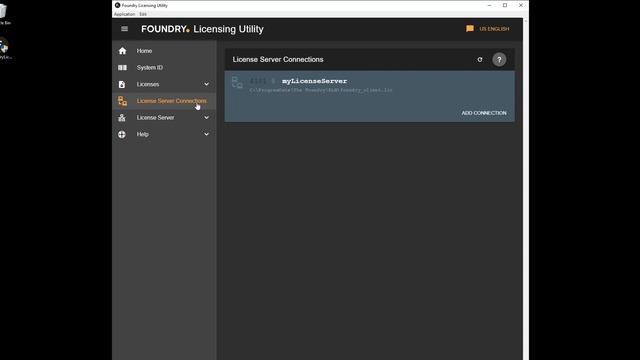Click the License Server Connections heading
640x360 pixels.
[278, 60]
